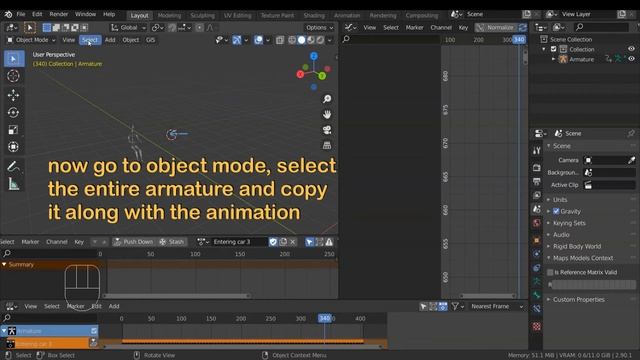Hide Armature with its eye icon

tap(631, 59)
